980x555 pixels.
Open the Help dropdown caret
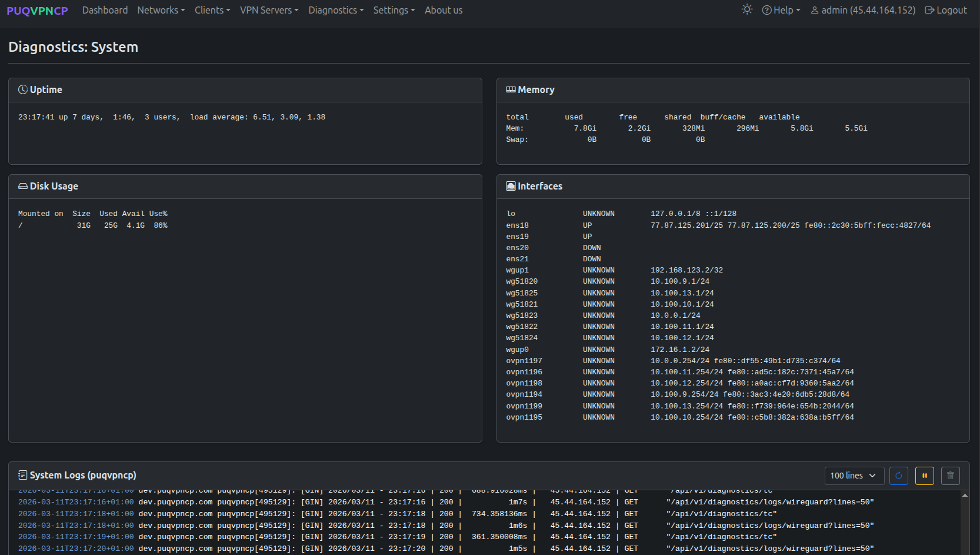(x=798, y=11)
